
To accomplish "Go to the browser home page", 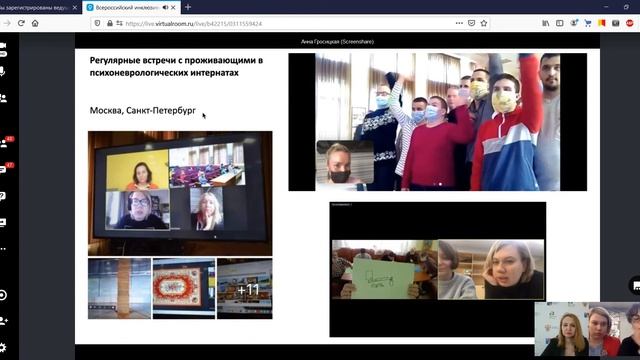I will [x=35, y=23].
